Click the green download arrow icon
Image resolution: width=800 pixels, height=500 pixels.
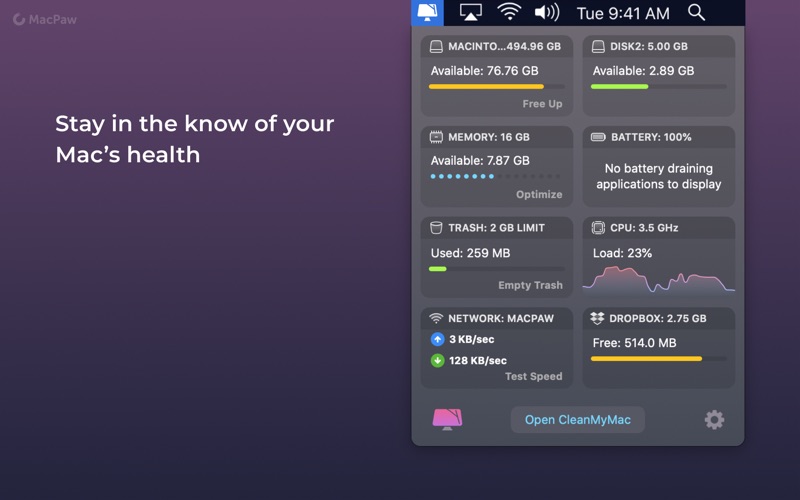(437, 360)
